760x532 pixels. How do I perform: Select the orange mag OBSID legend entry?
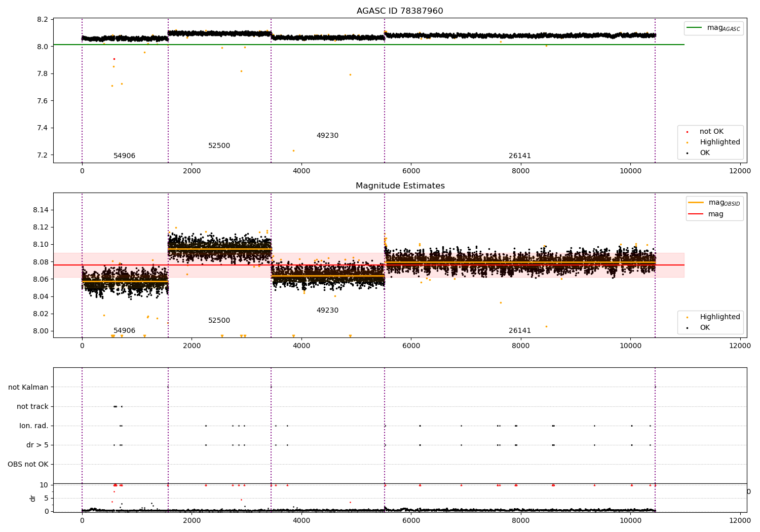coord(714,203)
